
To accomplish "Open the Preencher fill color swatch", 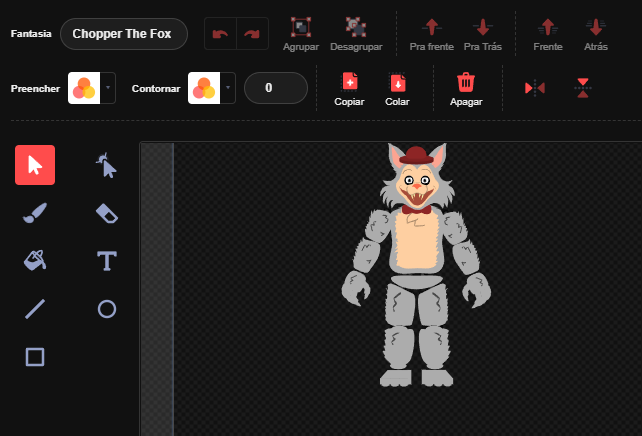I will tap(84, 88).
